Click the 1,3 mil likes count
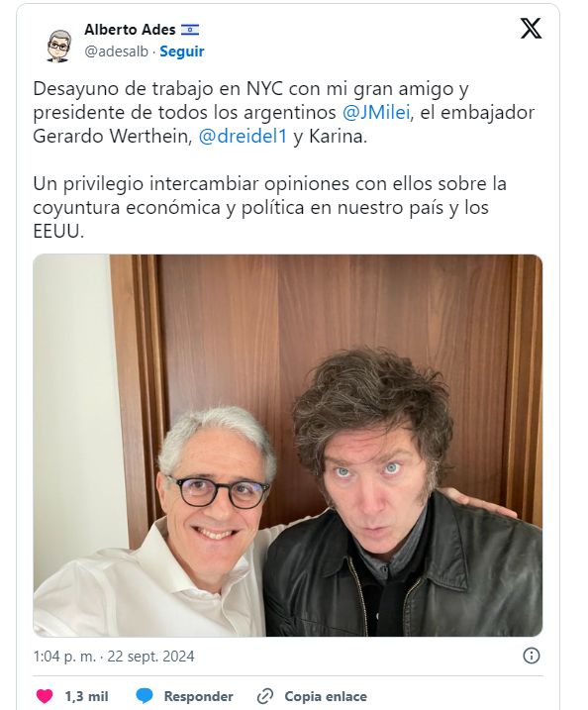Image resolution: width=588 pixels, height=710 pixels. pyautogui.click(x=86, y=696)
